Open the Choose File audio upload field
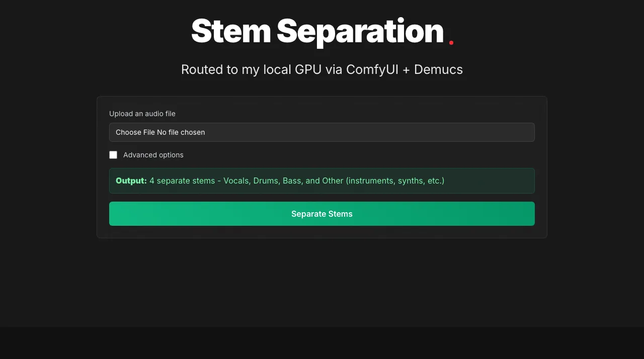The height and width of the screenshot is (359, 644). [x=322, y=132]
